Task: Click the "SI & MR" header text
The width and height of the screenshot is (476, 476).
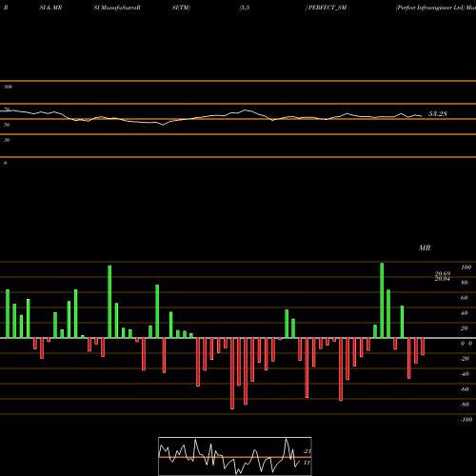Action: [50, 8]
